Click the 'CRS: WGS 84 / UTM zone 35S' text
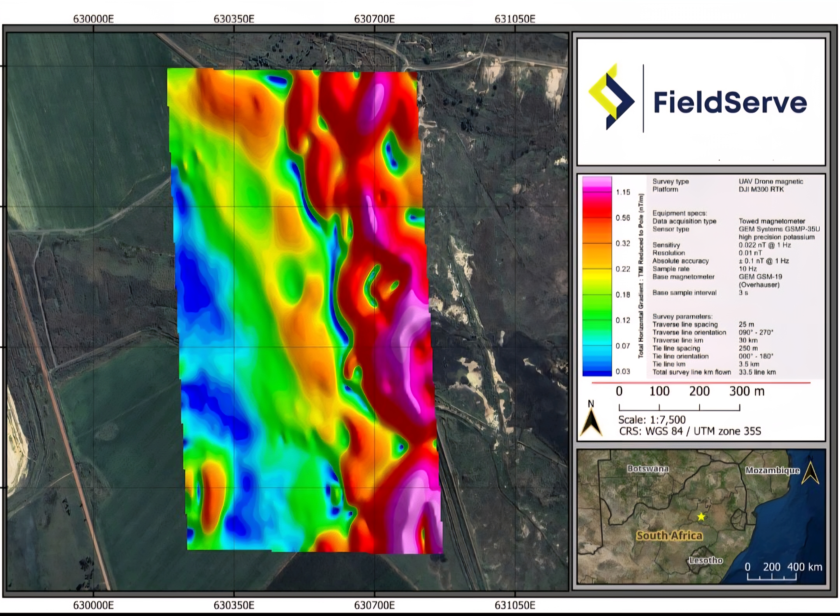Screen dimensions: 840x616 pyautogui.click(x=690, y=431)
